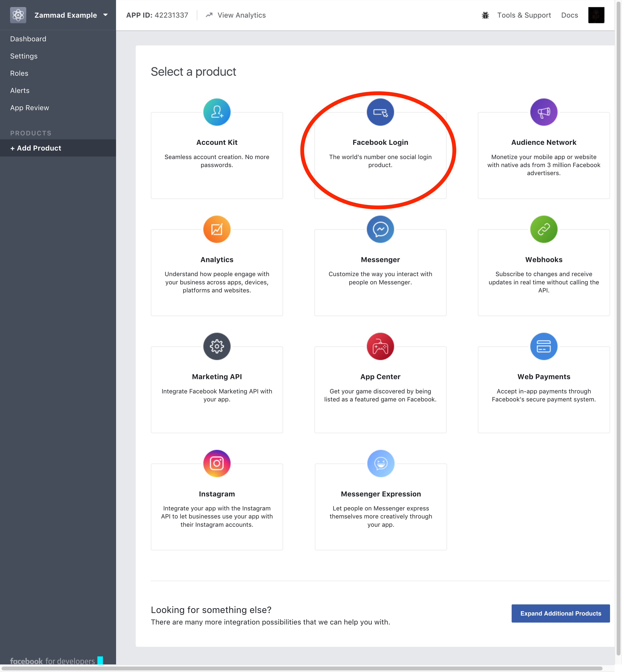
Task: Click the Messenger Expression smiley icon
Action: point(381,463)
